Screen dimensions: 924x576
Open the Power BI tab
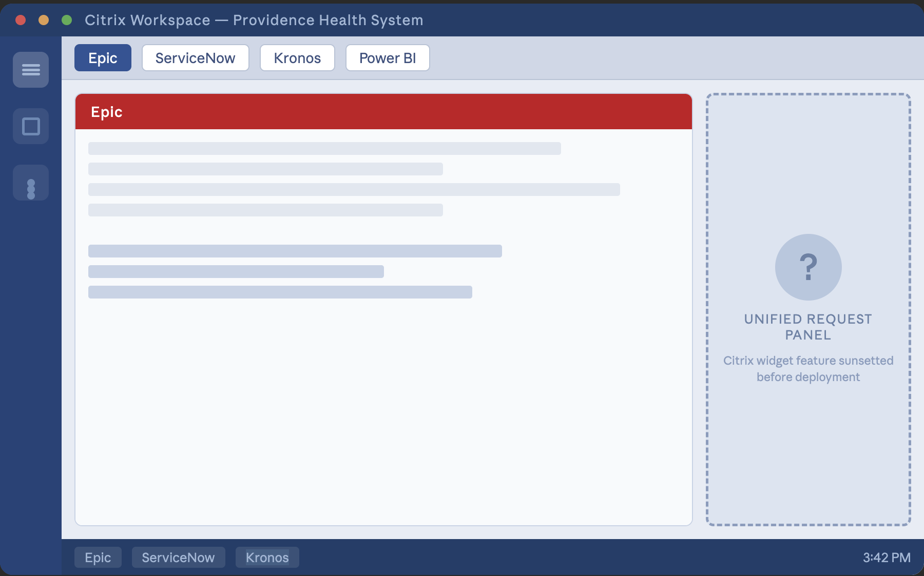[x=387, y=57]
